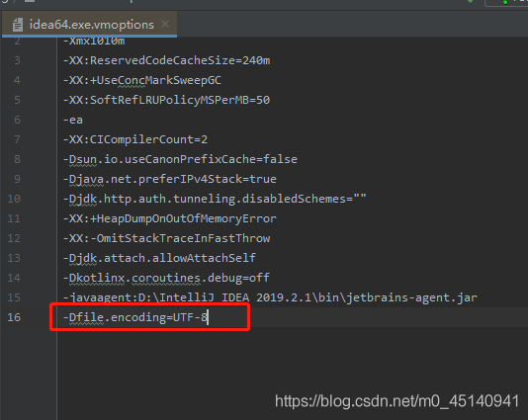Place cursor on -Dfile.encoding=UTF-8 line
The image size is (528, 420).
pyautogui.click(x=136, y=317)
